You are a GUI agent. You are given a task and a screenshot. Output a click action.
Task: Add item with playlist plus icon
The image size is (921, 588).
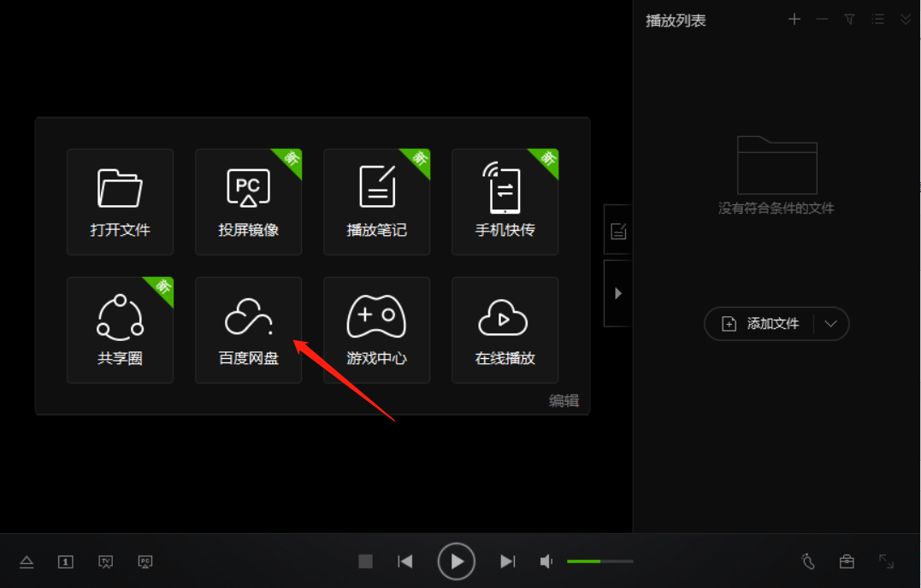click(794, 20)
